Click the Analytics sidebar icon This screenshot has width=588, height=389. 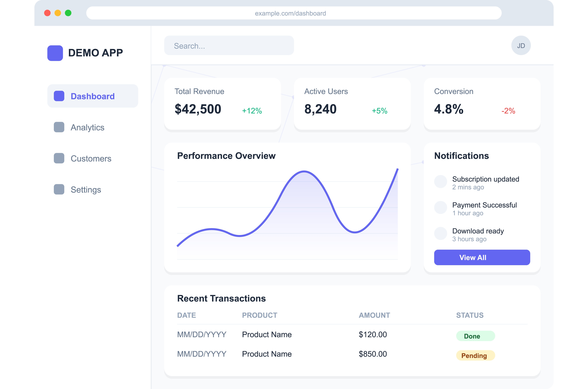tap(59, 127)
